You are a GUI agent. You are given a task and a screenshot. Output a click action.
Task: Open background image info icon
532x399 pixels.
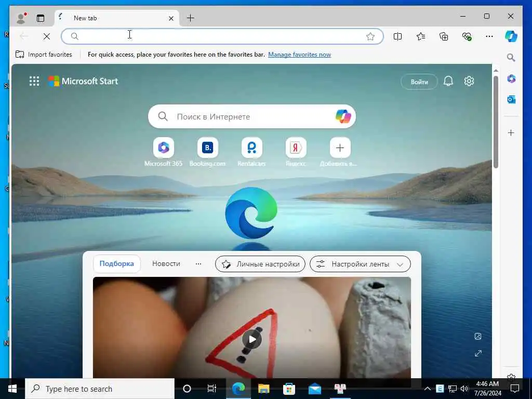point(478,336)
